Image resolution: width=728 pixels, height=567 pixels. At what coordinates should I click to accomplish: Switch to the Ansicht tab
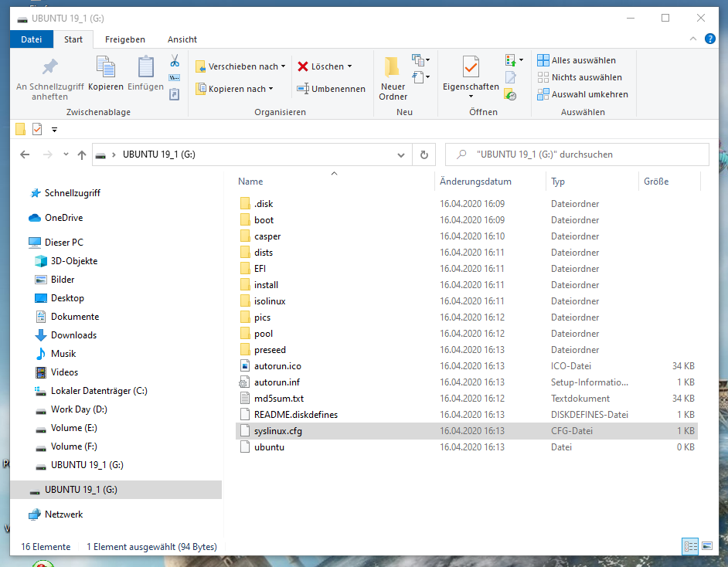(182, 39)
